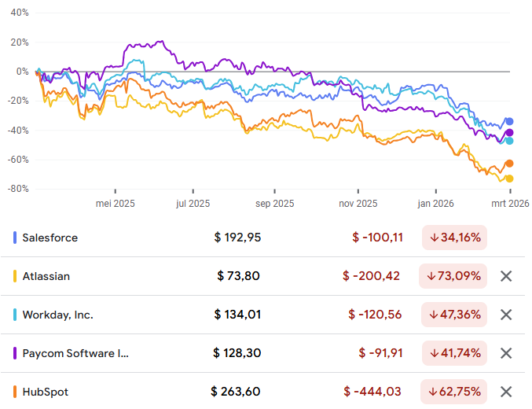Open the Workday, Inc. stock link
Viewport: 532px width, 409px height.
pos(58,315)
